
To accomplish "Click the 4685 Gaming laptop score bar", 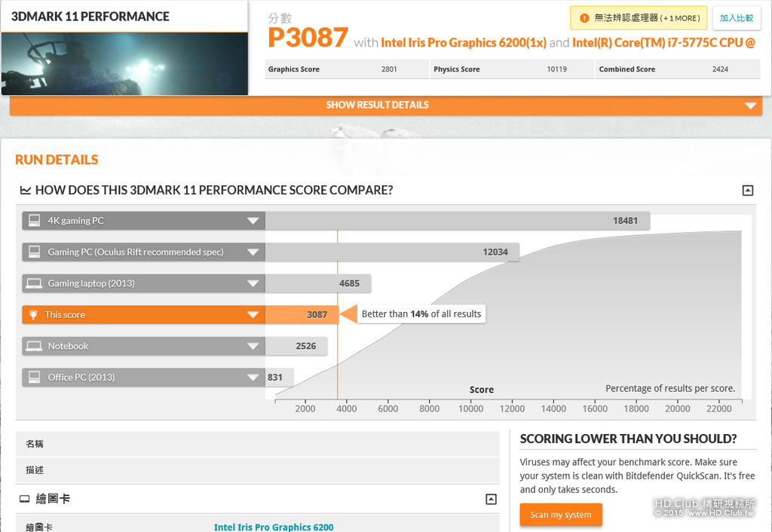I will tap(318, 284).
